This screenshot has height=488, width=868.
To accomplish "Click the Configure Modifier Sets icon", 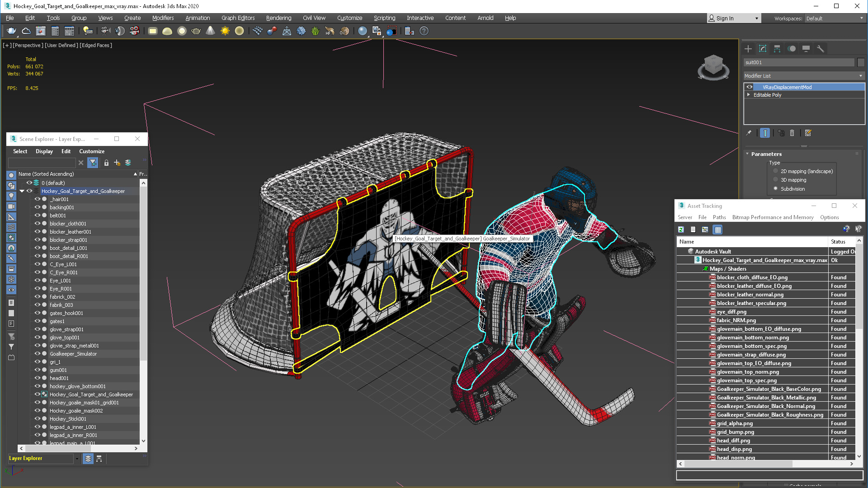I will point(808,133).
